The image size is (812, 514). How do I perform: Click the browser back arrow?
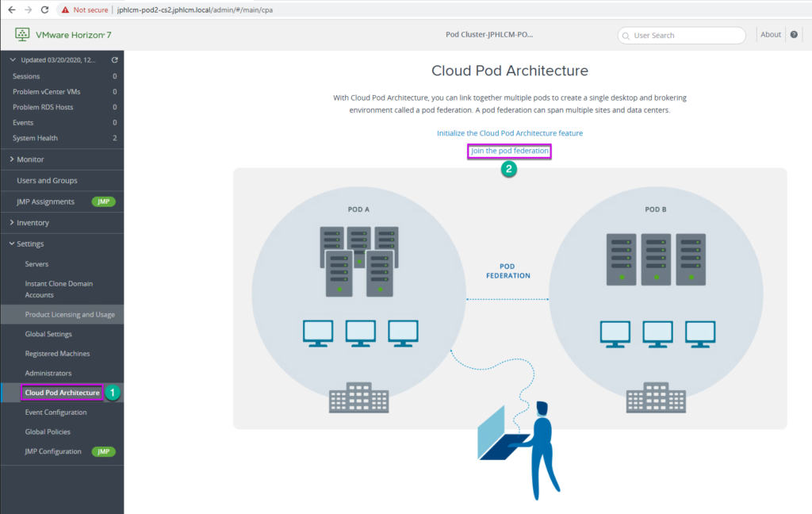coord(11,10)
